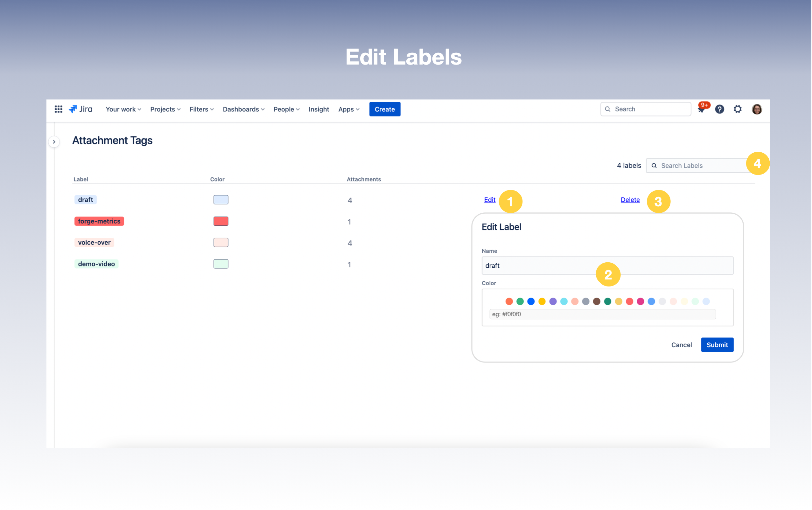Open the app switcher grid icon
Screen dimensions: 812x510
click(58, 109)
